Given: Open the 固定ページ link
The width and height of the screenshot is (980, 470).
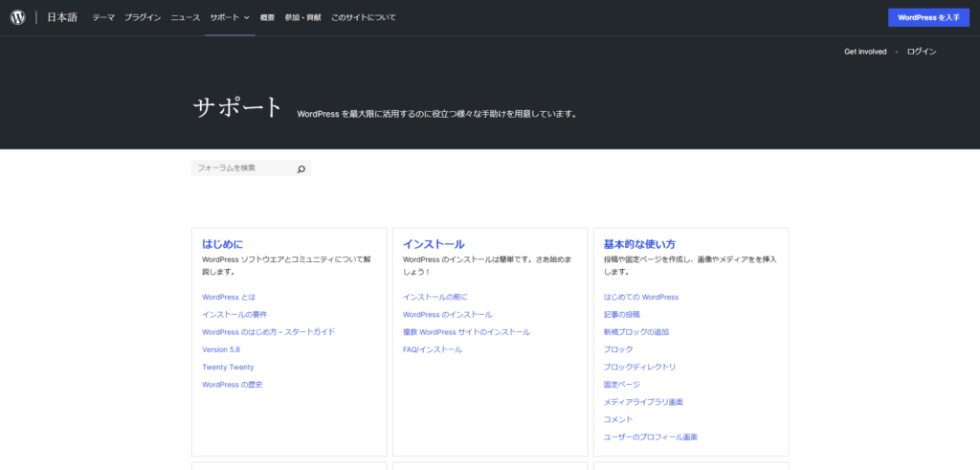Looking at the screenshot, I should [x=622, y=385].
